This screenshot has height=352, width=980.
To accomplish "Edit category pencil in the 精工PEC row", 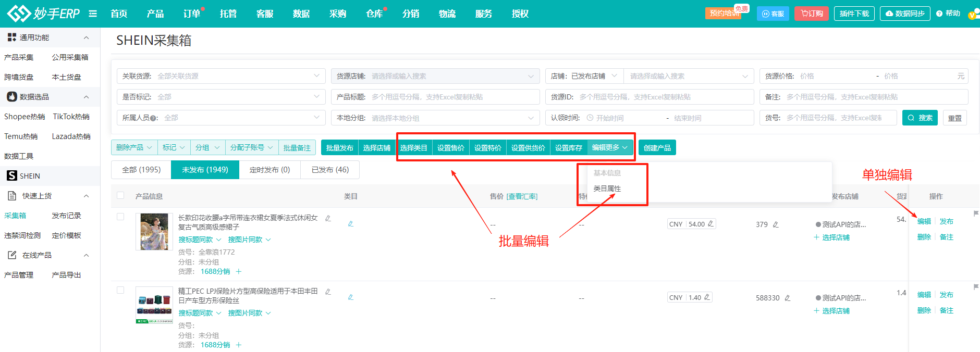I will pos(351,297).
